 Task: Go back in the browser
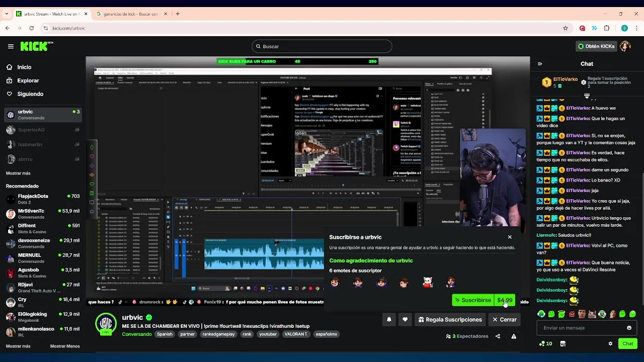pos(8,28)
